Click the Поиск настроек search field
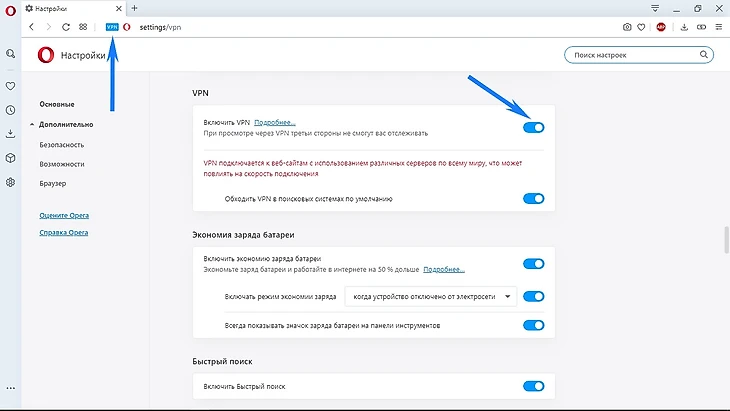This screenshot has width=730, height=411. point(639,55)
